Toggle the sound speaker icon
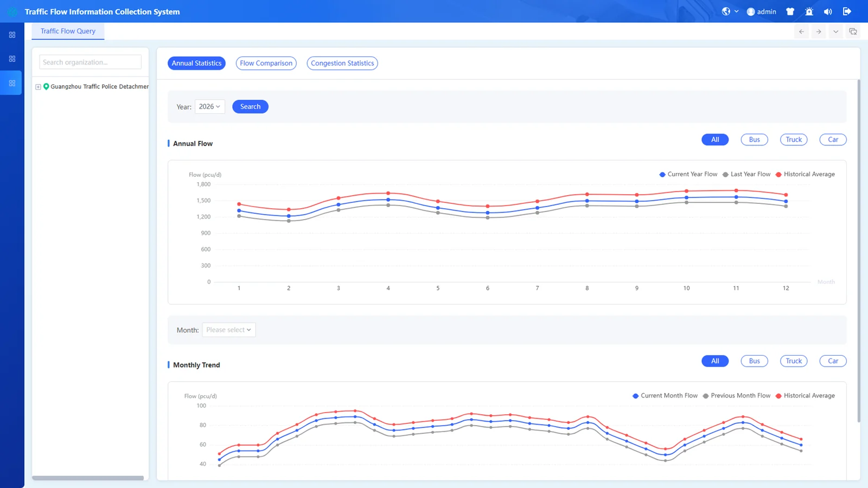Viewport: 868px width, 488px height. point(828,11)
